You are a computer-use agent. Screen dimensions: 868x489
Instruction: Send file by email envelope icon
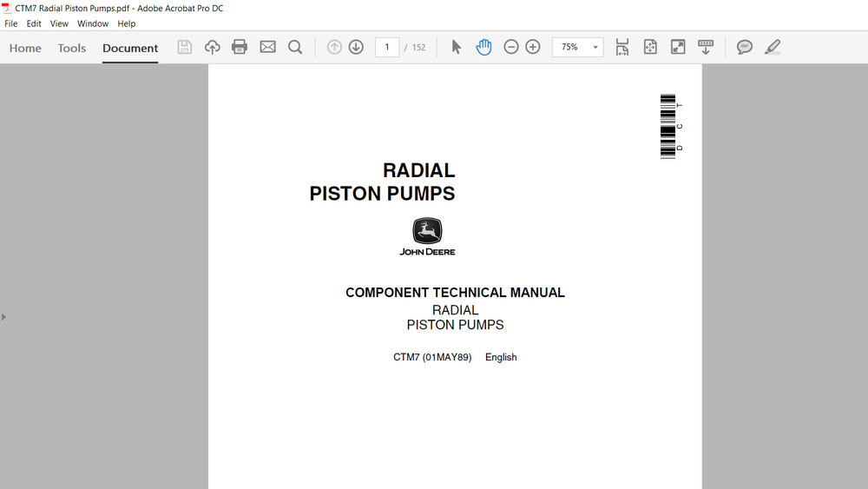click(x=267, y=47)
